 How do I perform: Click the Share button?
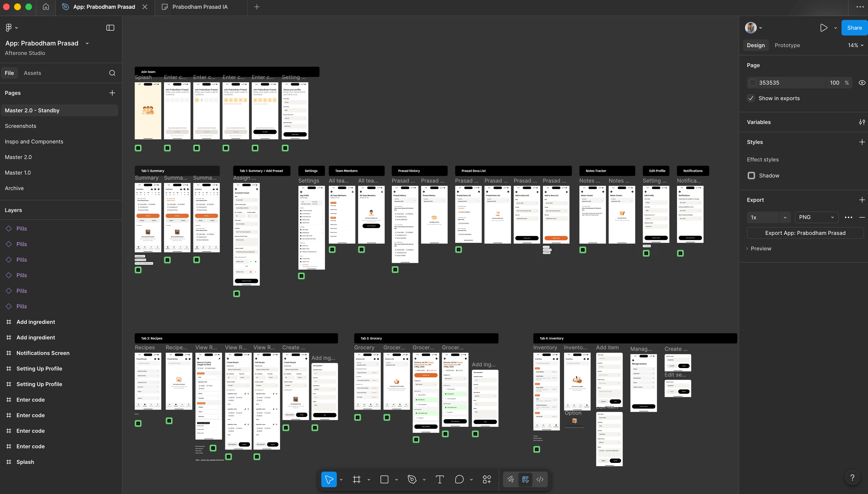(854, 27)
